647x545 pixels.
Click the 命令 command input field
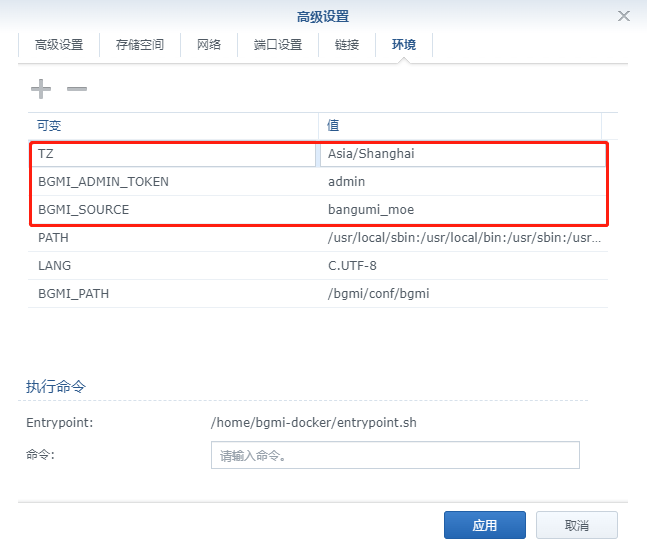pyautogui.click(x=395, y=456)
